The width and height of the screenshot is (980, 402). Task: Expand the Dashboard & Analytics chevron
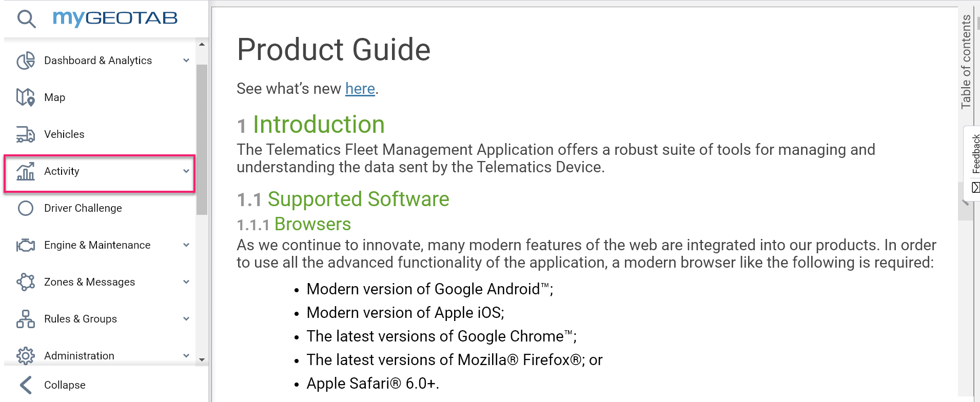pos(186,61)
